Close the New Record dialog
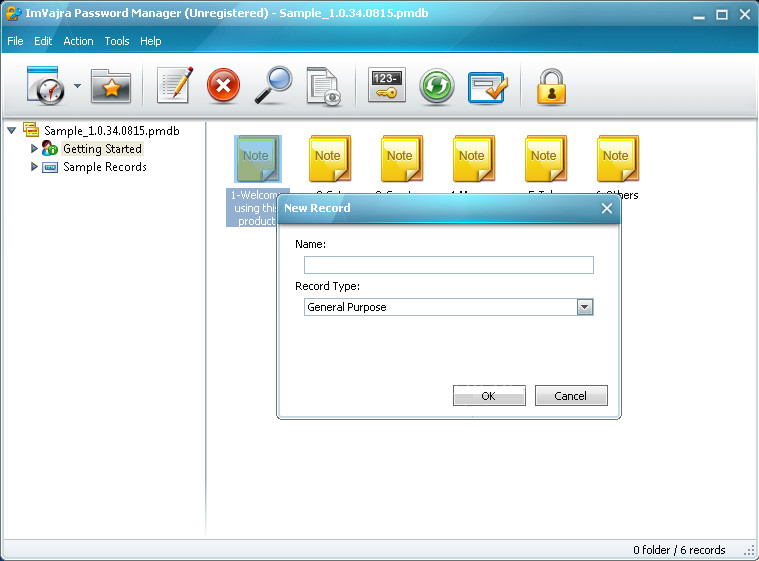 [607, 208]
